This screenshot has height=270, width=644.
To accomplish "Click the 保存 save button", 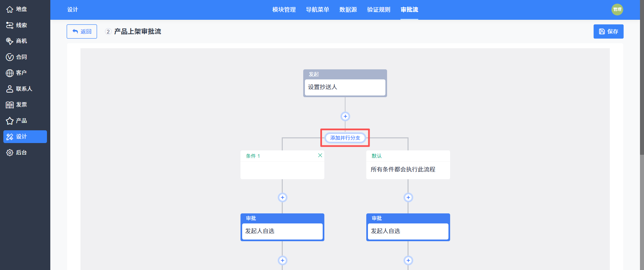I will coord(608,31).
